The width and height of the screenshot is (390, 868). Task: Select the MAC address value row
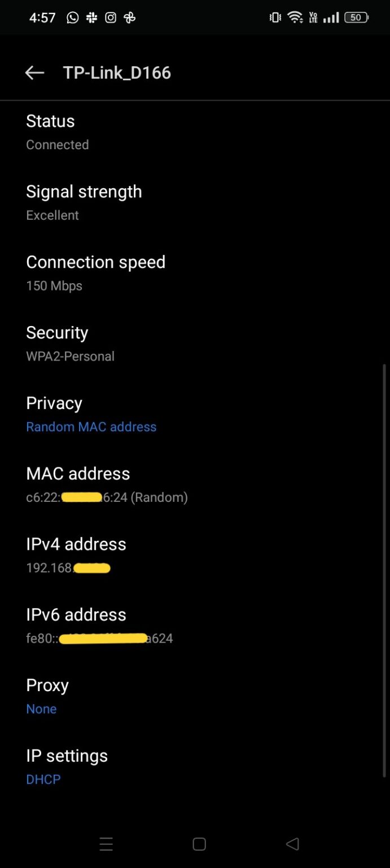[x=106, y=485]
